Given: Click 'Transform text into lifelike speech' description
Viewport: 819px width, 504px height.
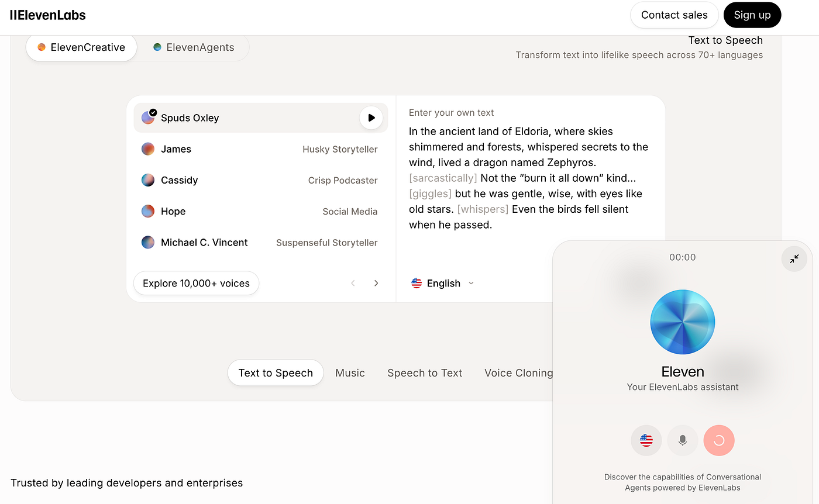Looking at the screenshot, I should (x=639, y=55).
